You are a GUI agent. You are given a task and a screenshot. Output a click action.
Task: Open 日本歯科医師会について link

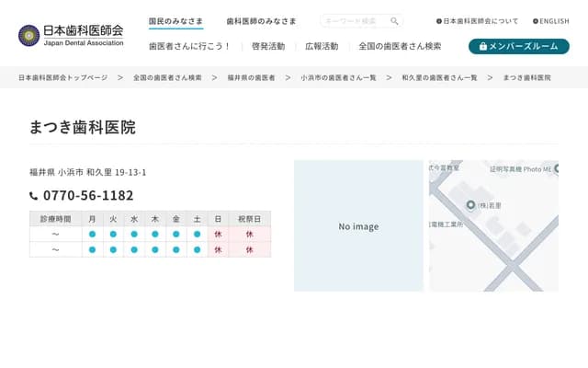pos(478,21)
